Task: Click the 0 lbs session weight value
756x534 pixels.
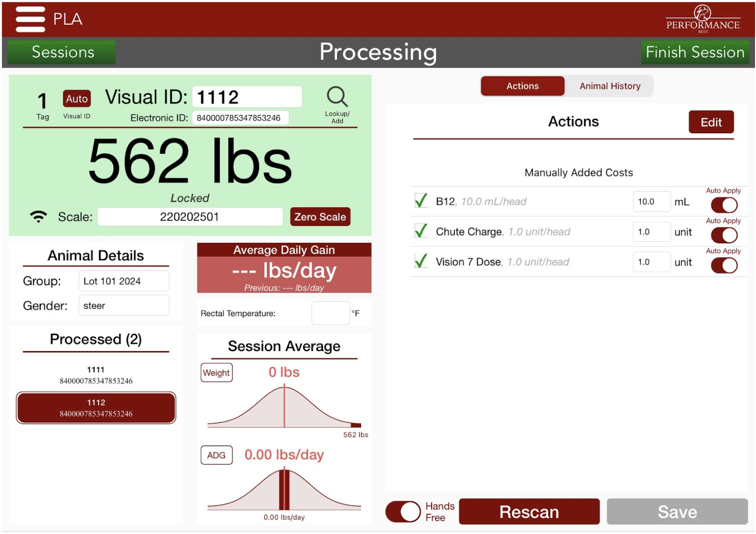Action: tap(284, 372)
